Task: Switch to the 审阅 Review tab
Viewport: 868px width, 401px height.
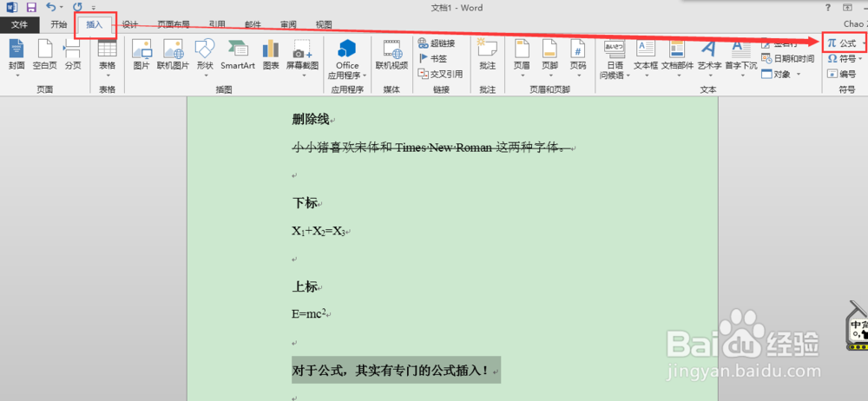Action: [288, 24]
